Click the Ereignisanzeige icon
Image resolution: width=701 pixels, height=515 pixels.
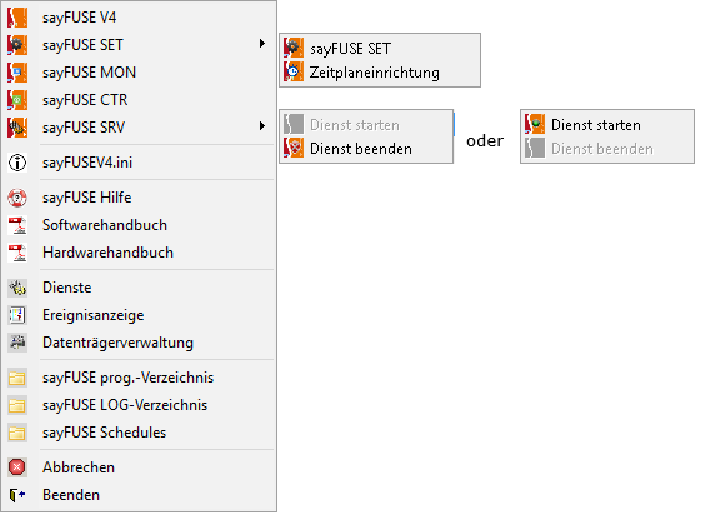coord(17,315)
